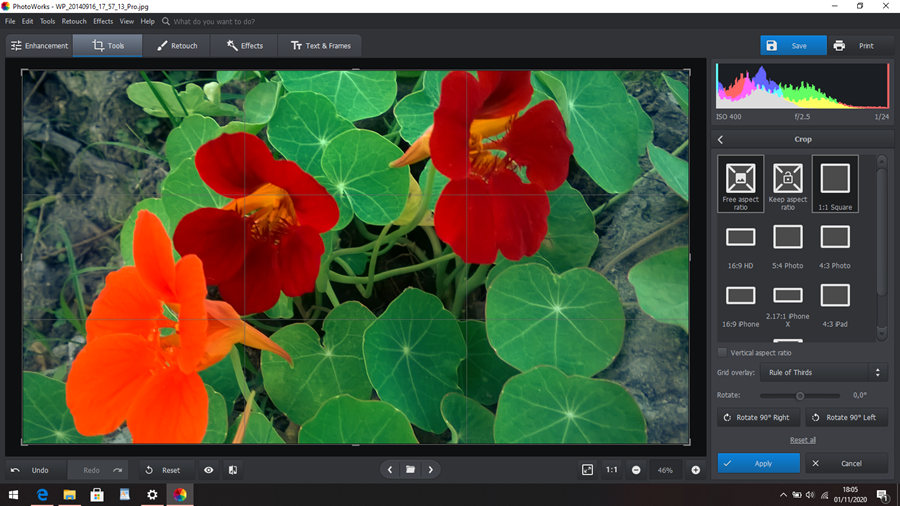Rotate the image 90° Right
This screenshot has width=900, height=506.
click(758, 417)
